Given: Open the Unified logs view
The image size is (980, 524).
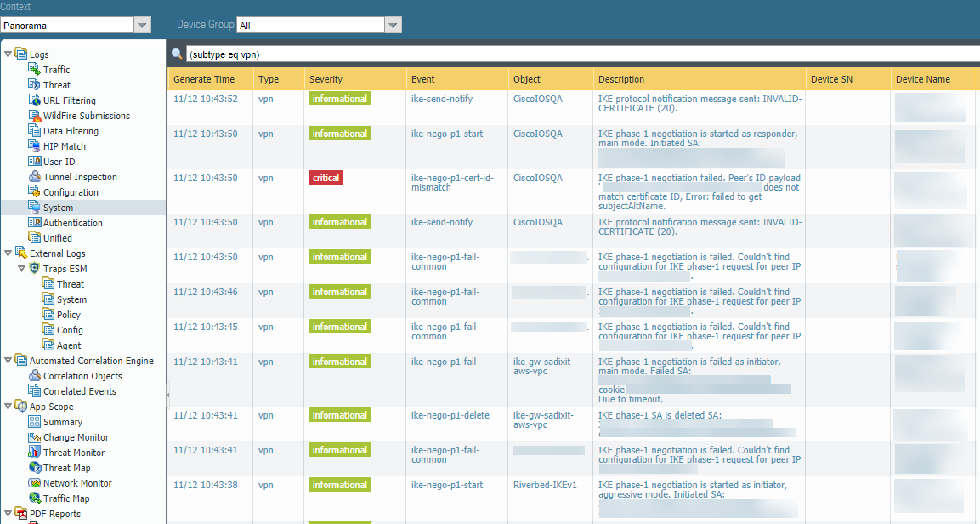Looking at the screenshot, I should (x=57, y=238).
